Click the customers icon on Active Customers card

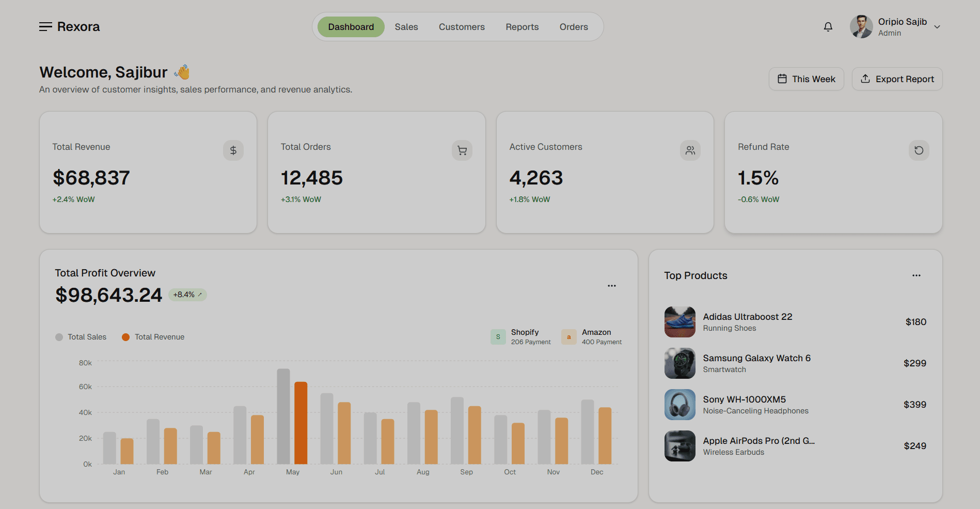click(690, 150)
